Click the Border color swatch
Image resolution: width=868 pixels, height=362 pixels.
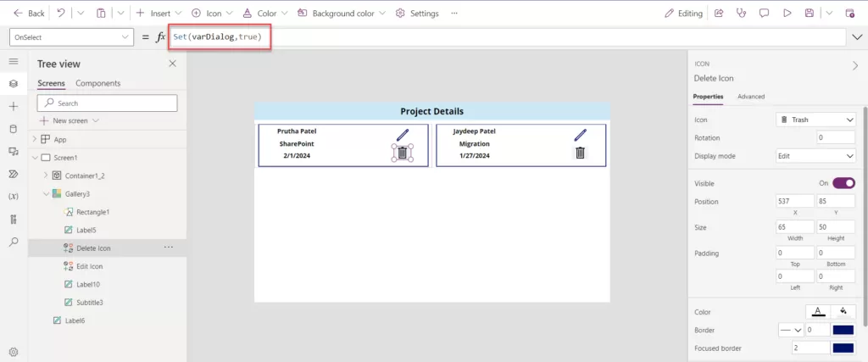click(843, 330)
